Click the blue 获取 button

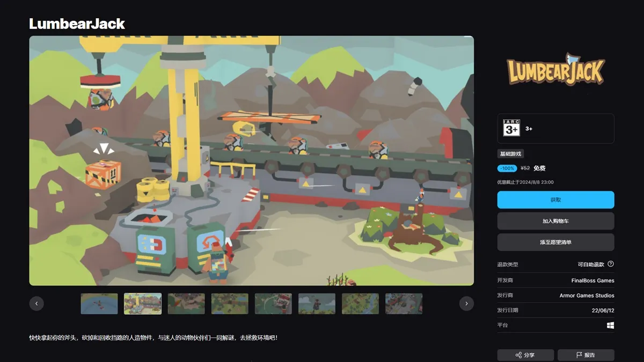click(x=555, y=200)
